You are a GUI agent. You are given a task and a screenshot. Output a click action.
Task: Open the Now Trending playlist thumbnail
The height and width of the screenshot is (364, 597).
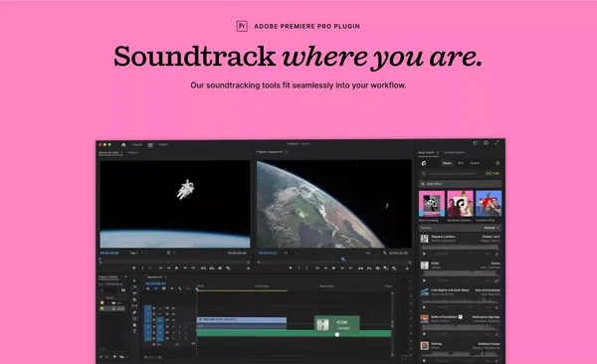coord(432,204)
